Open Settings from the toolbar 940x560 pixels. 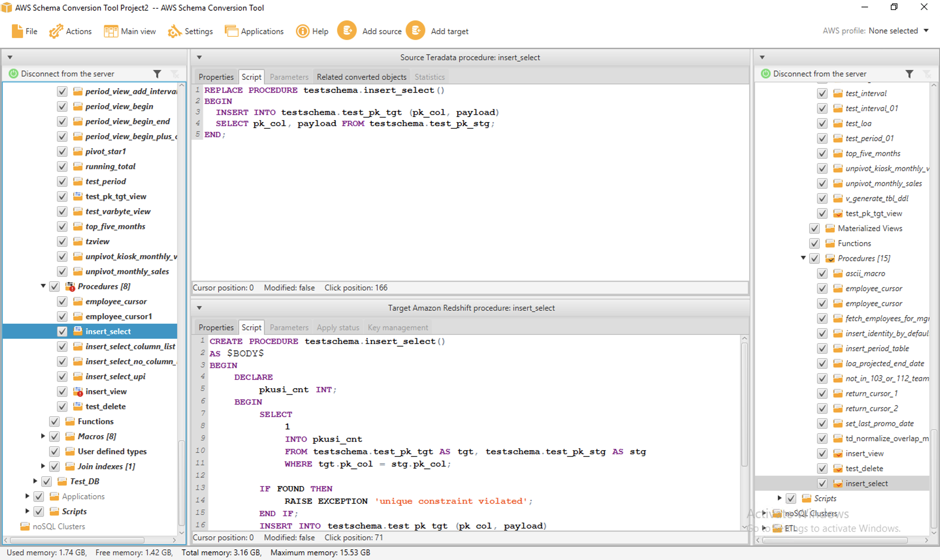(x=174, y=31)
